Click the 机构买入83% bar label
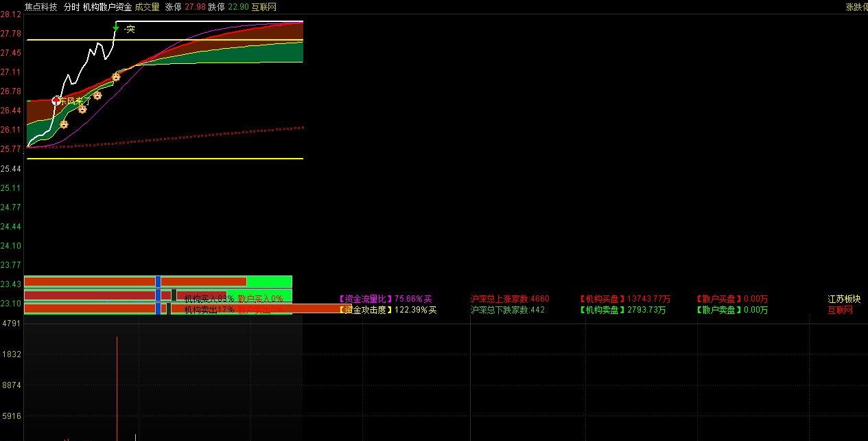This screenshot has width=868, height=441. coord(209,299)
